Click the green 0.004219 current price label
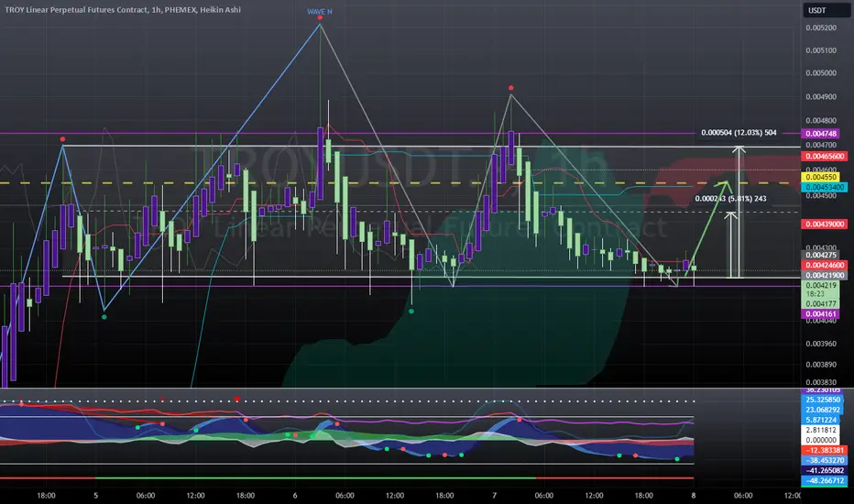The width and height of the screenshot is (854, 504). click(821, 286)
